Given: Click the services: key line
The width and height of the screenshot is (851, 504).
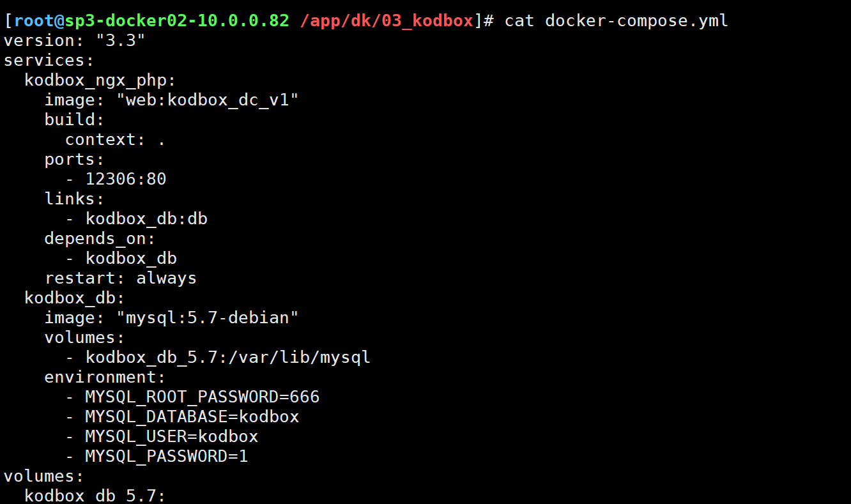Looking at the screenshot, I should click(x=49, y=61).
